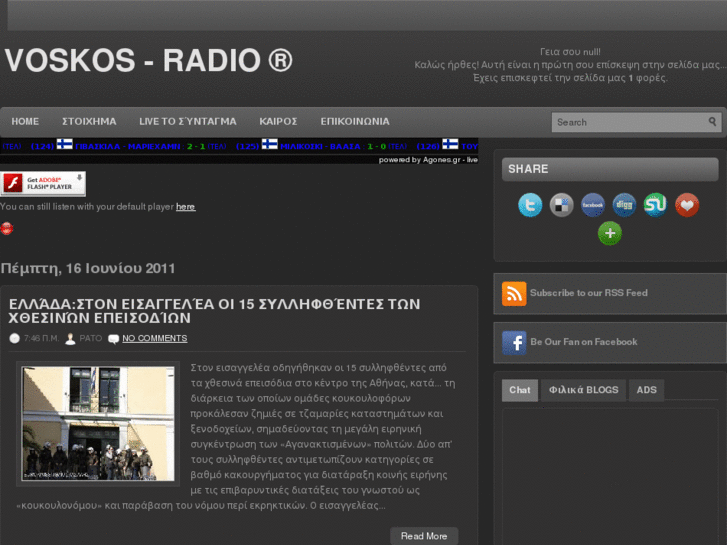This screenshot has width=727, height=545.
Task: Click the SHARE widget header
Action: tap(610, 169)
